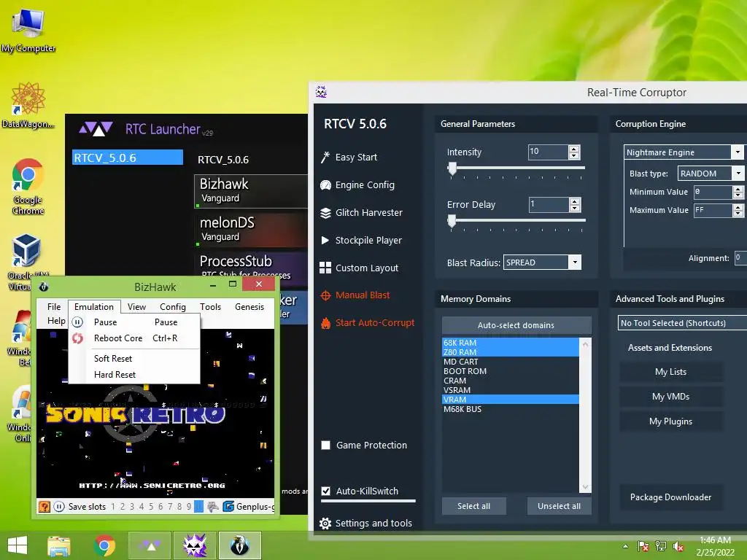Click Start Auto-Corrupt flame icon
The image size is (747, 560).
coord(325,323)
